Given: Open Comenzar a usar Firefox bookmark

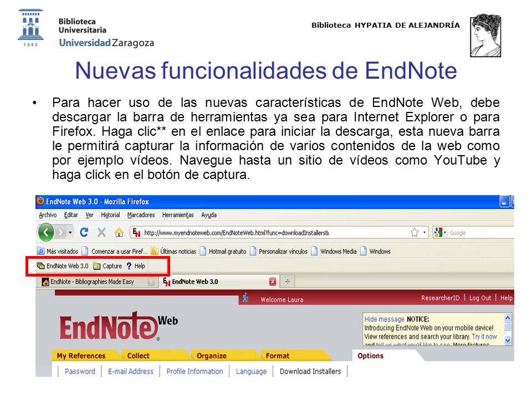Looking at the screenshot, I should (x=114, y=252).
